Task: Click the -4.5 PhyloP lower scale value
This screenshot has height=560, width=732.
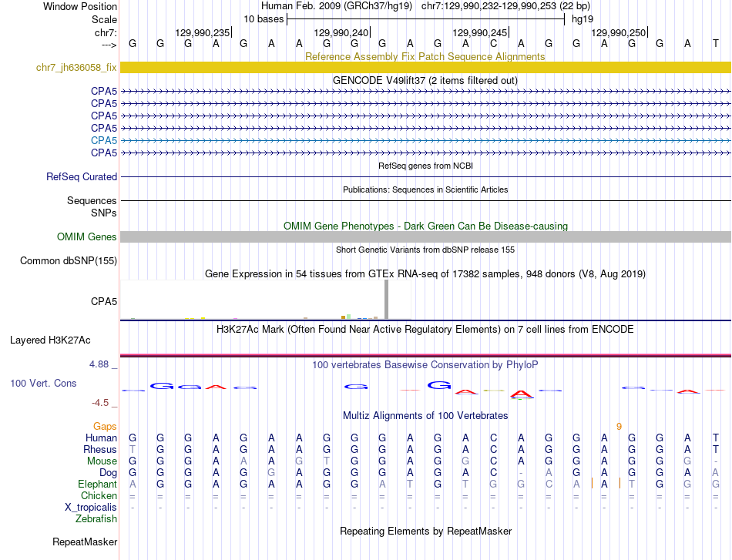Action: tap(100, 403)
